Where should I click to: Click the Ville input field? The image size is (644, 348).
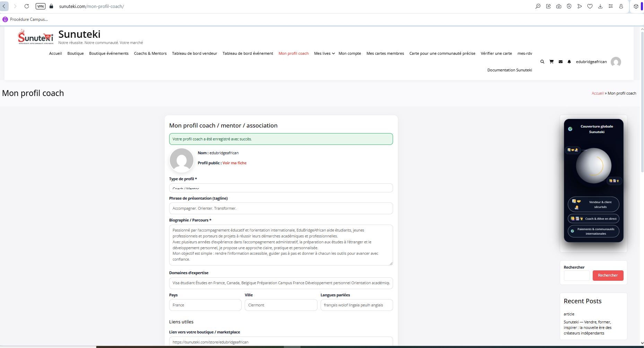point(281,305)
